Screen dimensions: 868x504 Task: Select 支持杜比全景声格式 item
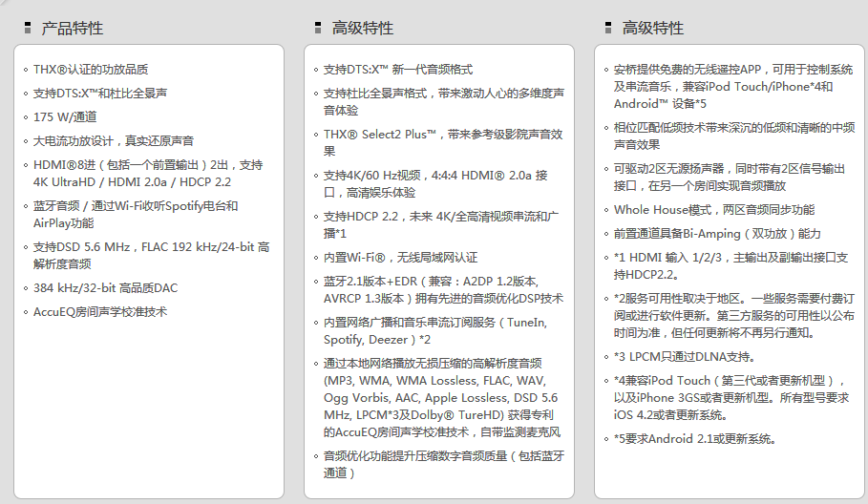coord(444,101)
